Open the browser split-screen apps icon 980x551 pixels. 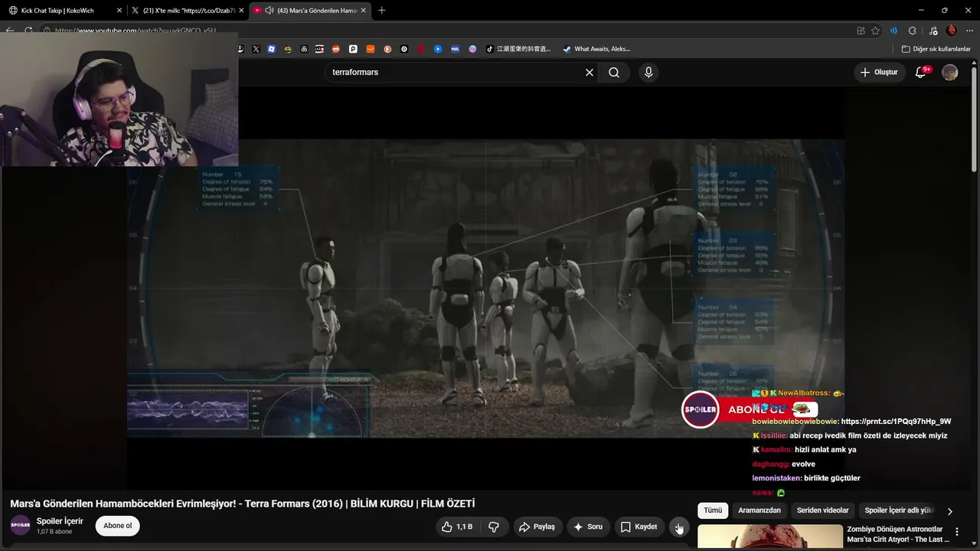click(861, 31)
